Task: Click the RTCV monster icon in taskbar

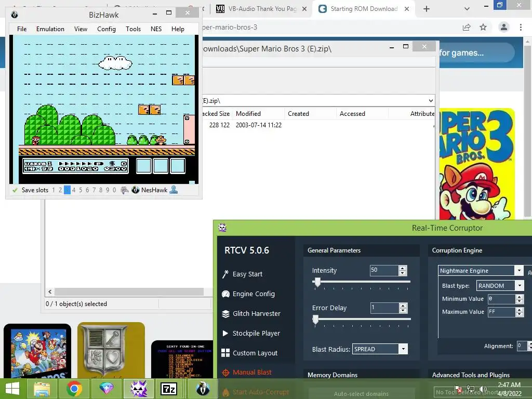Action: click(139, 389)
